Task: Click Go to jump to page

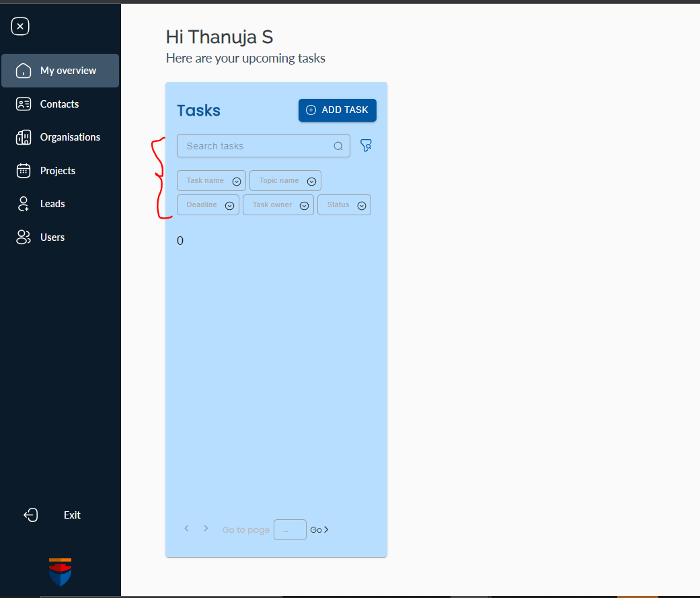Action: 319,529
